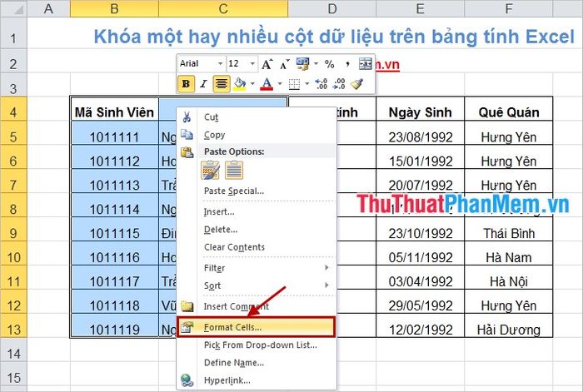
Task: Open the Font Color dropdown arrow
Action: pyautogui.click(x=280, y=84)
